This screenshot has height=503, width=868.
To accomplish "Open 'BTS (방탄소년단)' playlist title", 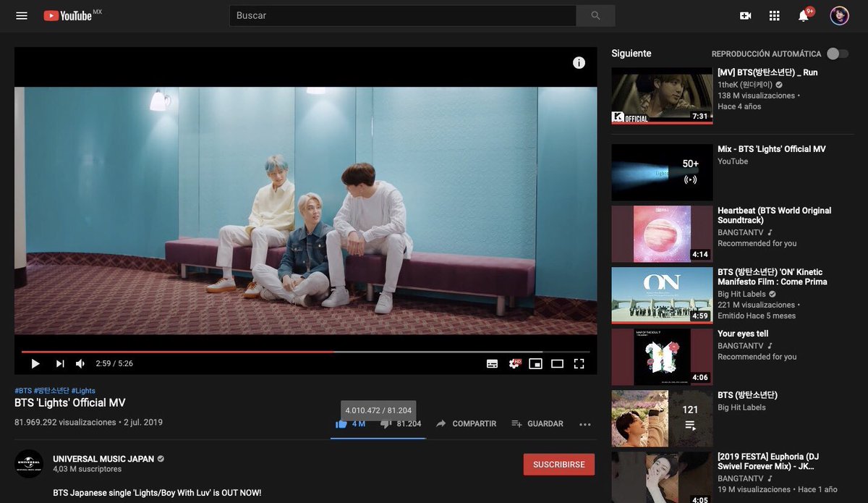I will pos(747,395).
